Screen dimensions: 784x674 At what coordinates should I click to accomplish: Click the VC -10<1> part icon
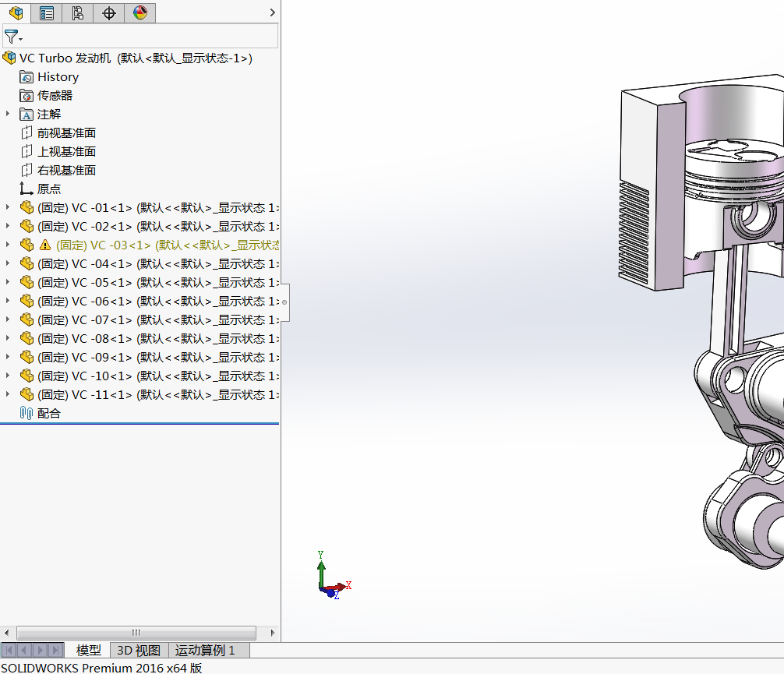(x=26, y=376)
